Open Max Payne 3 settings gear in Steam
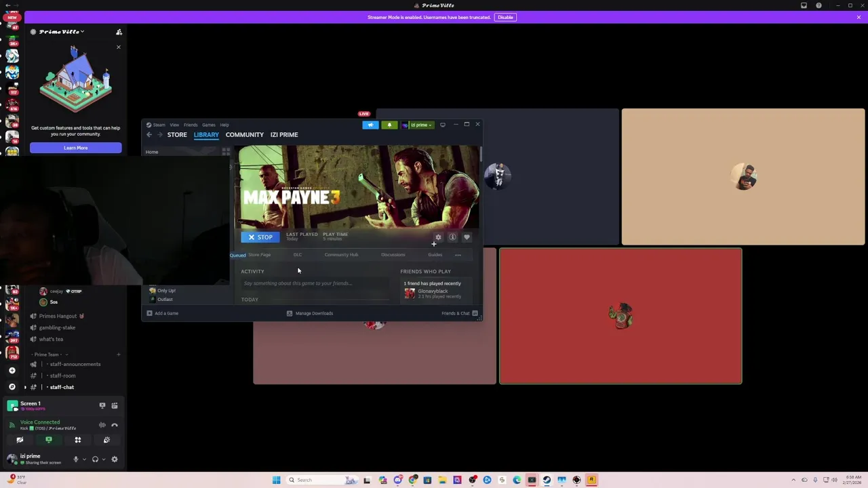Image resolution: width=868 pixels, height=488 pixels. click(x=438, y=237)
